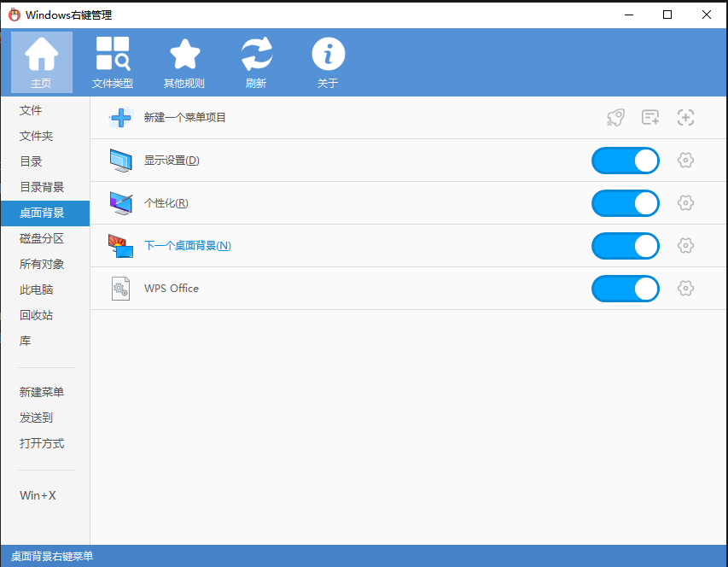728x567 pixels.
Task: Open gear settings for 显示设置
Action: pos(684,161)
